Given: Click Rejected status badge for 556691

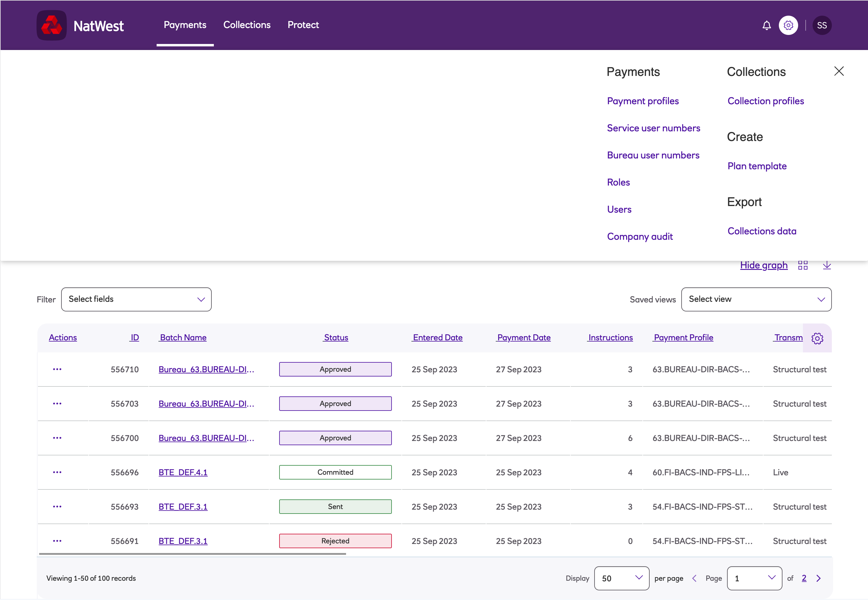Looking at the screenshot, I should coord(335,541).
